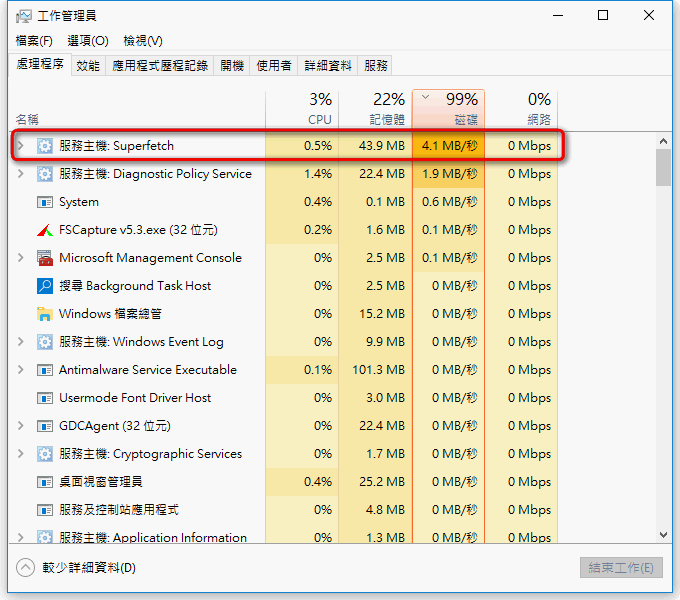Sort processes by 記憶體 column header

tap(376, 109)
